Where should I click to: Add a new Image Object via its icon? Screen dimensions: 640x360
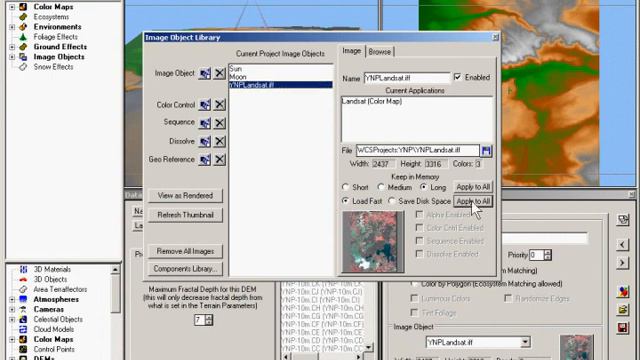tap(205, 73)
